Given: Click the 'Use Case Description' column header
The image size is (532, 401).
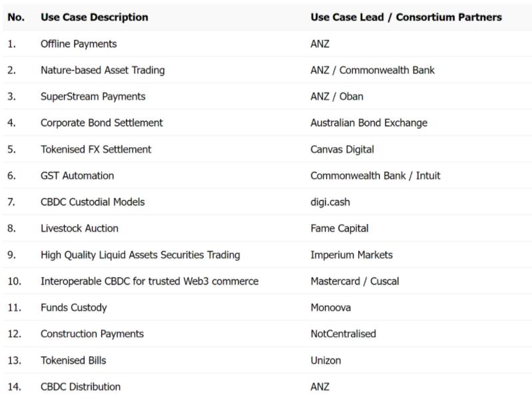Looking at the screenshot, I should (x=95, y=17).
